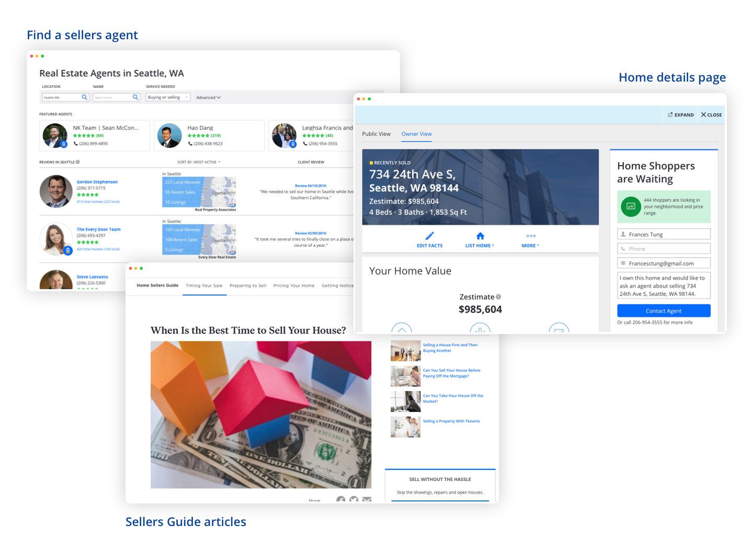This screenshot has height=560, width=753.
Task: Click the Take House Off Market thumbnail
Action: [406, 402]
